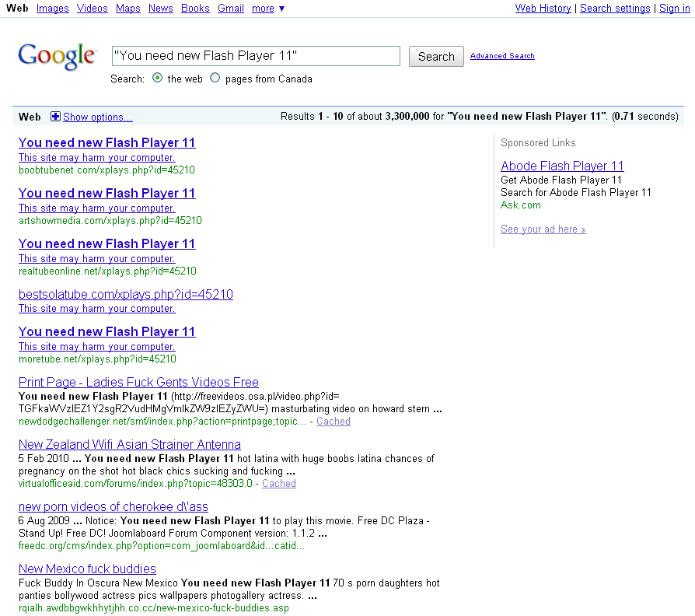The image size is (695, 616).
Task: Click the rqialh.awdbbgwkhhytjhh.co.cc URL text
Action: tap(153, 607)
